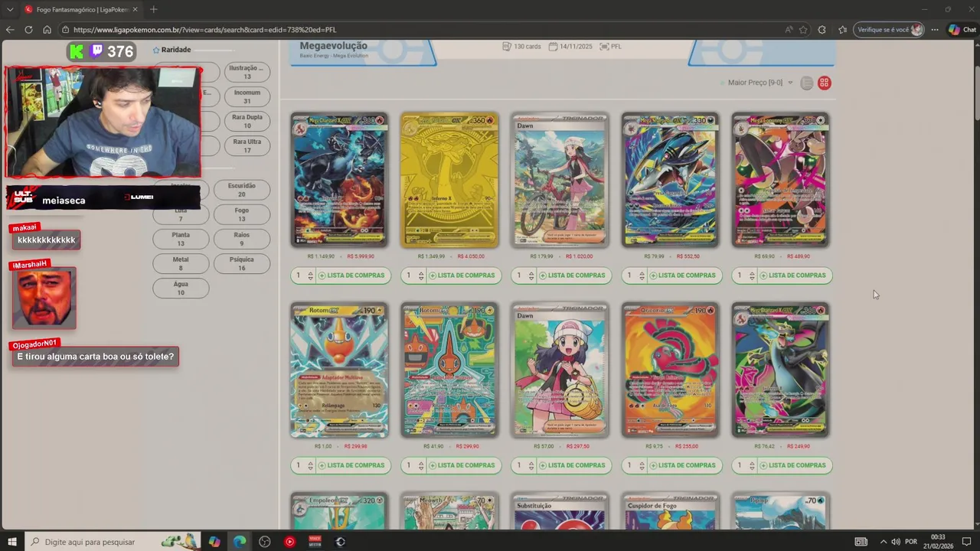
Task: Open the Maior Preço sort dropdown
Action: pos(760,83)
